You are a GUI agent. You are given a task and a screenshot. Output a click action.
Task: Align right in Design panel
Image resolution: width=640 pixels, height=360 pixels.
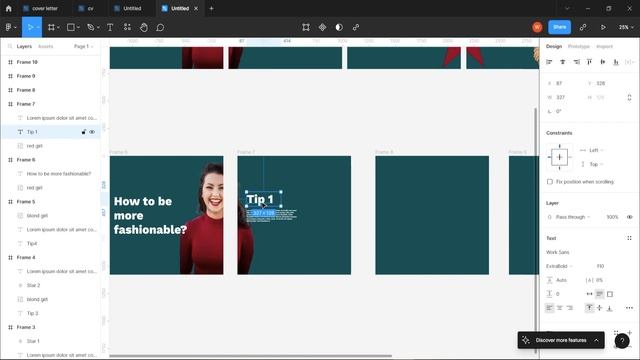(576, 62)
